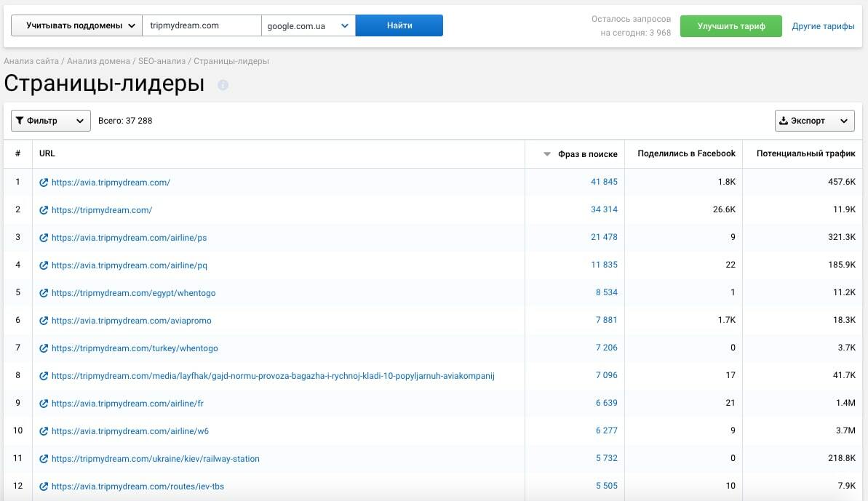
Task: Click external link icon next to airline/ps URL
Action: click(44, 238)
